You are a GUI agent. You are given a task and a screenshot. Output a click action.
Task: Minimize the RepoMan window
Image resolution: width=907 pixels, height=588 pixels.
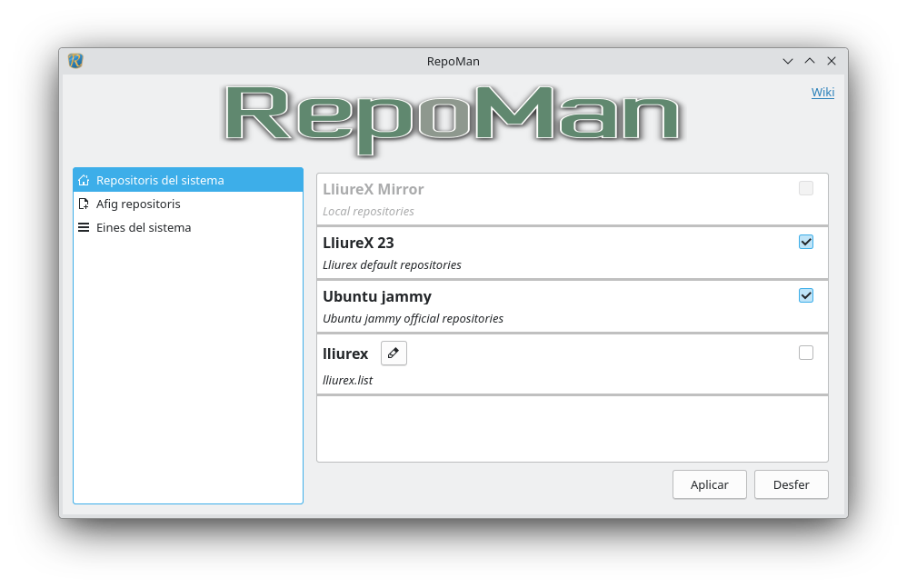coord(787,61)
